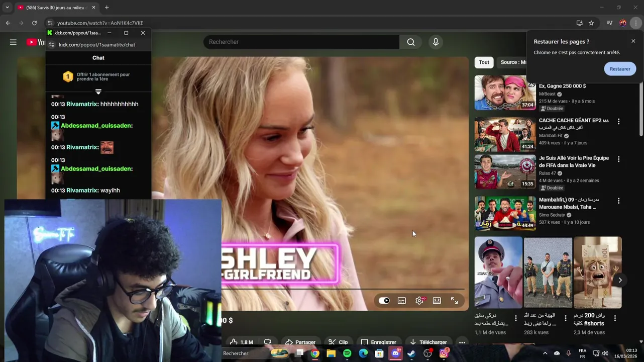Viewport: 644px width, 362px height.
Task: Open a new Chrome tab
Action: [x=106, y=8]
